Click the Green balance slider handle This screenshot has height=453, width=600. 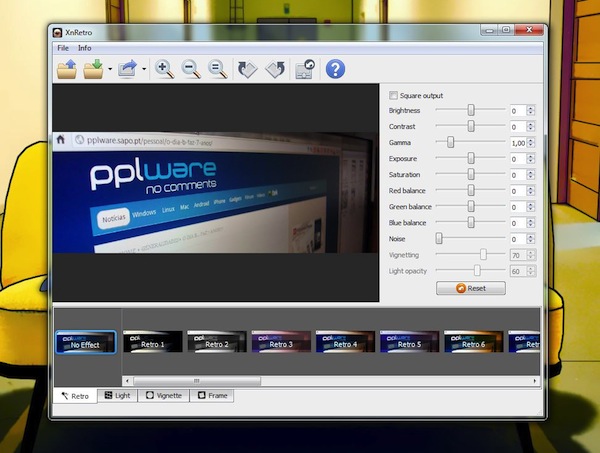coord(471,207)
